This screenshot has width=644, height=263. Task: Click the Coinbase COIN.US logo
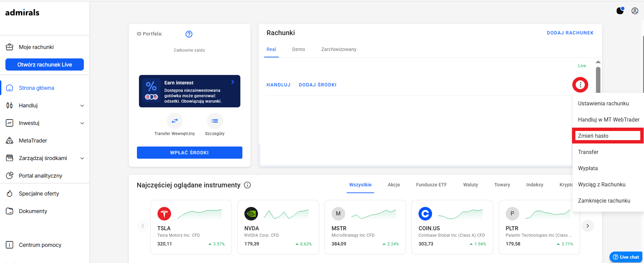(x=425, y=214)
